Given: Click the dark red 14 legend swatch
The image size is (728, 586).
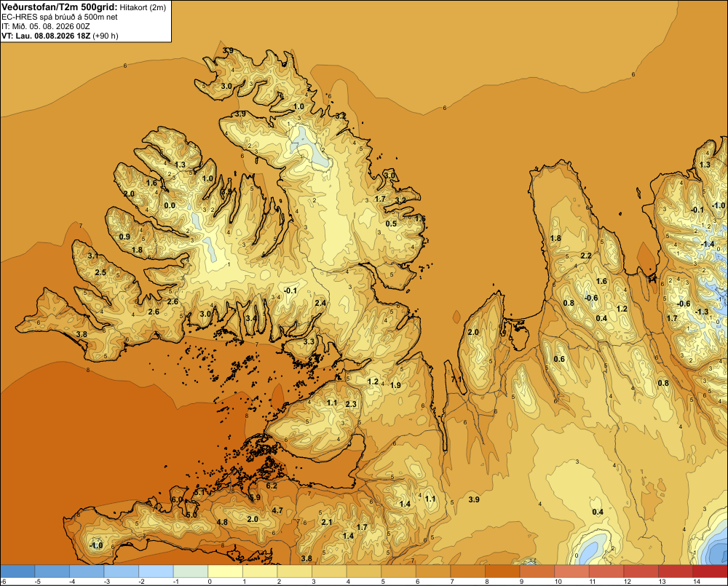Looking at the screenshot, I should click(x=710, y=571).
